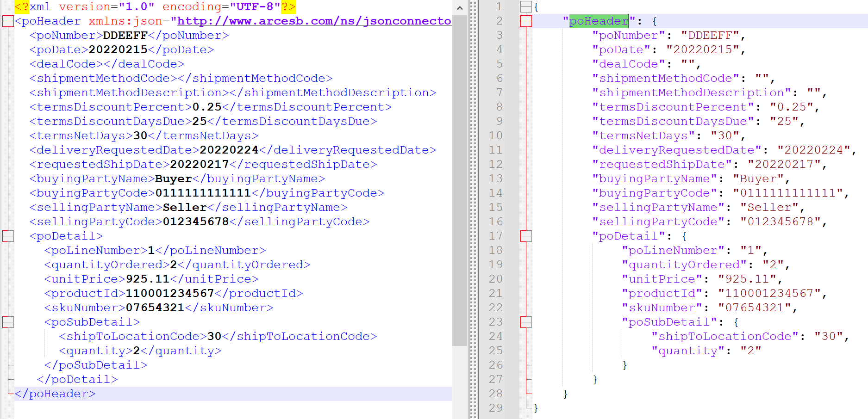Click the 0111111111111 buyingPartyCode value in XML
This screenshot has height=419, width=868.
tap(203, 193)
